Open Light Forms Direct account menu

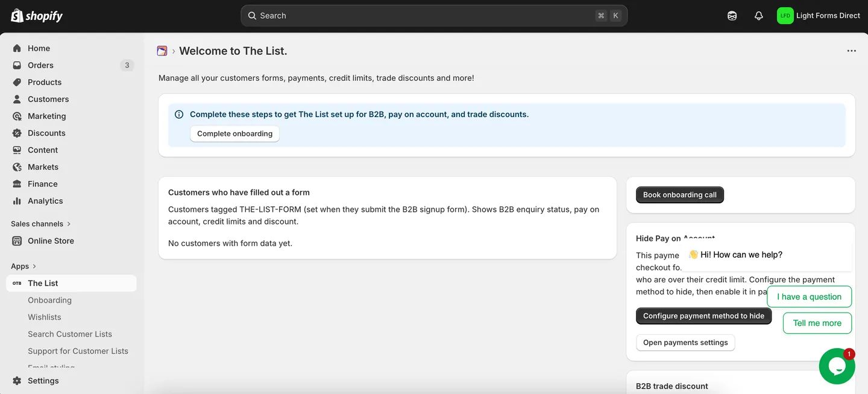click(x=819, y=16)
